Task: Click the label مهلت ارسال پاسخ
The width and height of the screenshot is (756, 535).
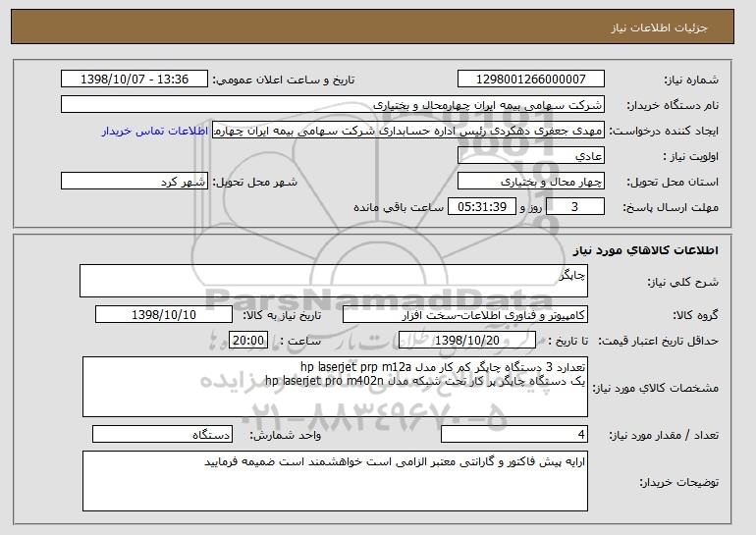Action: point(671,207)
